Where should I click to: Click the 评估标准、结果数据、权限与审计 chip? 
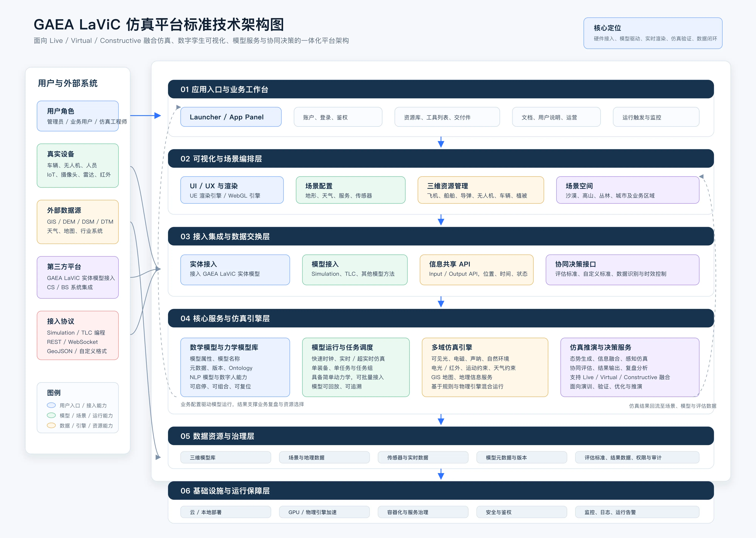(637, 457)
